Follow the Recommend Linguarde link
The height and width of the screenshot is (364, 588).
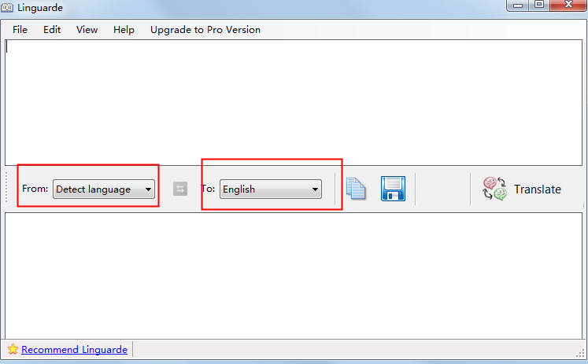click(74, 349)
